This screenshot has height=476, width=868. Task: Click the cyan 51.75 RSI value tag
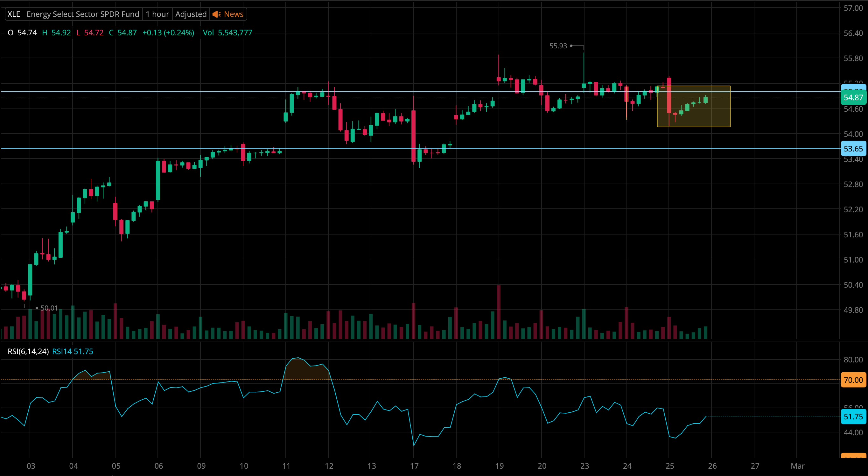pos(853,417)
